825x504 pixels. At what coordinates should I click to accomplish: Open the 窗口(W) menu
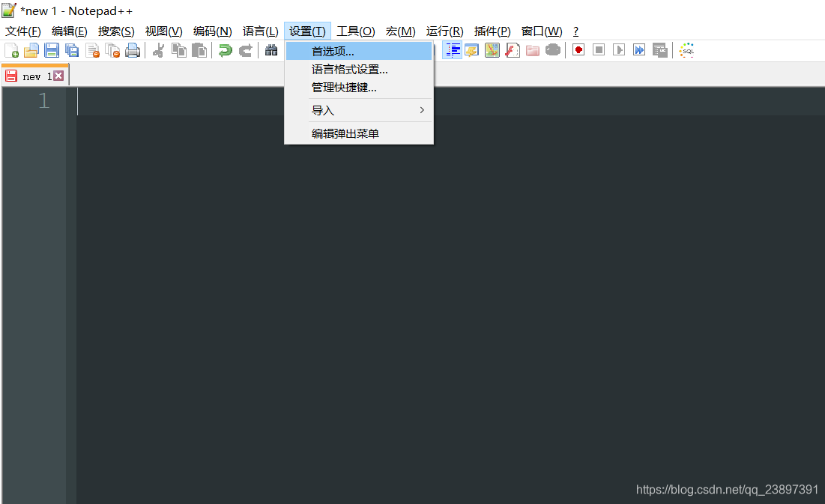[x=542, y=31]
